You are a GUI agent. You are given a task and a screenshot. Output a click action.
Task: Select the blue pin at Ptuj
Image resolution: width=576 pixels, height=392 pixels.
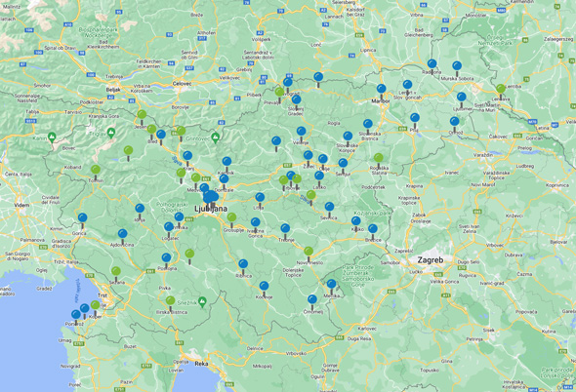[x=415, y=120]
